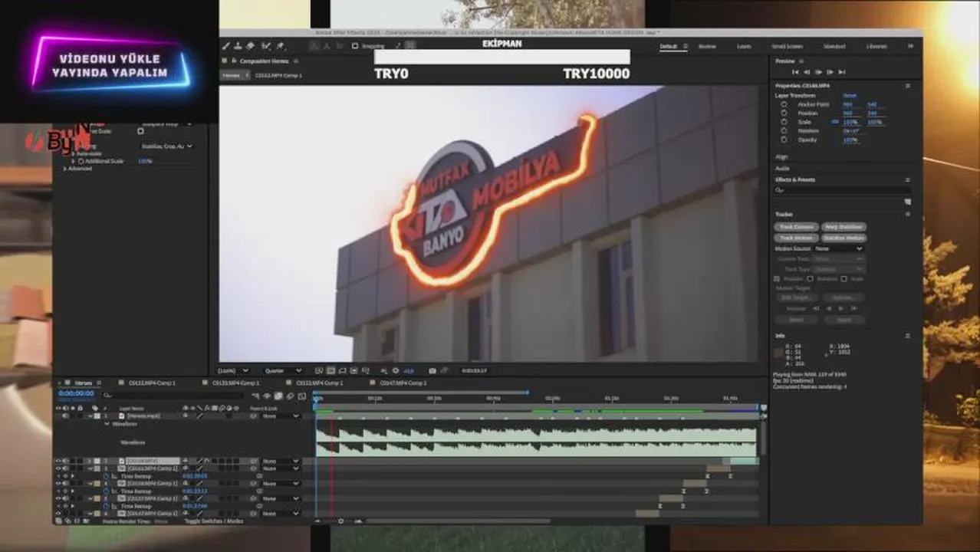Click Toggle Switches / Modes button
Viewport: 980px width, 552px height.
click(x=213, y=521)
